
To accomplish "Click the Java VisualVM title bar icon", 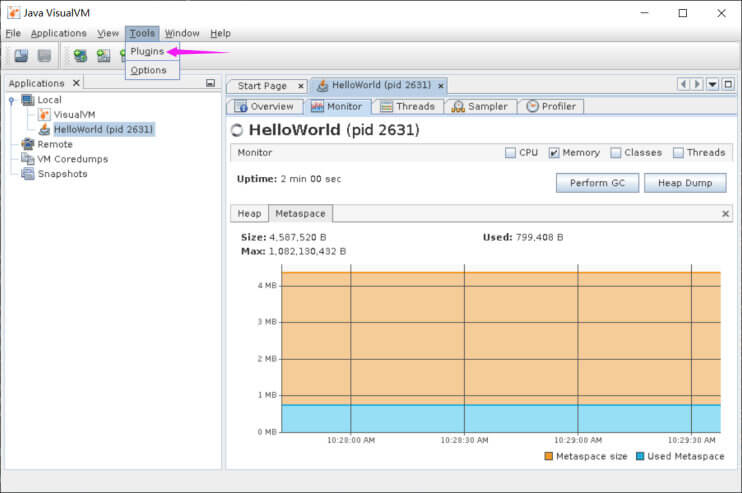I will [13, 13].
